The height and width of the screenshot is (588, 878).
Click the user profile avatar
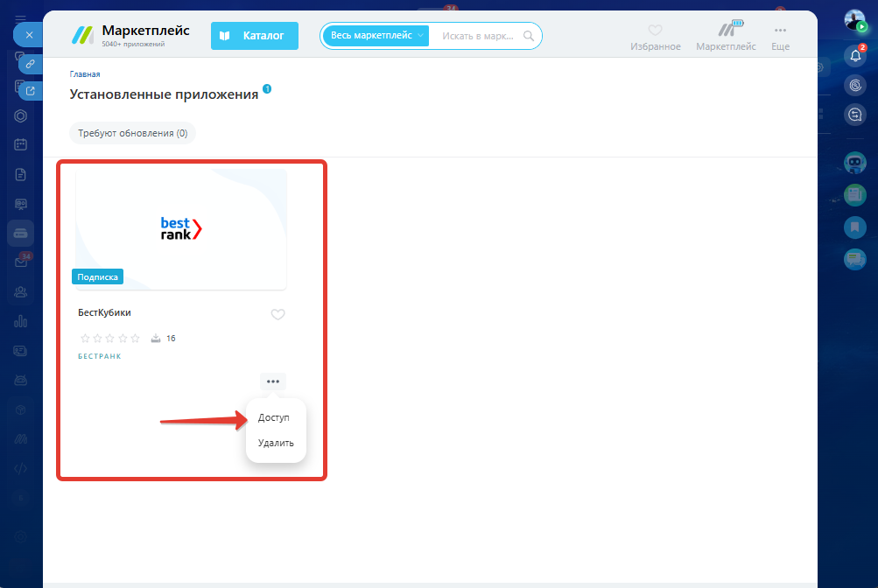pyautogui.click(x=854, y=20)
